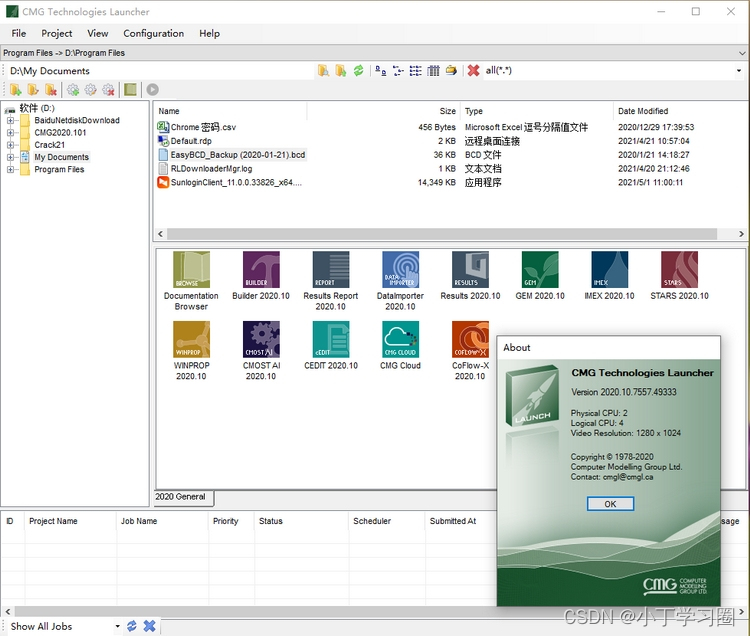Image resolution: width=750 pixels, height=636 pixels.
Task: Expand the Program Files folder node
Action: point(10,169)
